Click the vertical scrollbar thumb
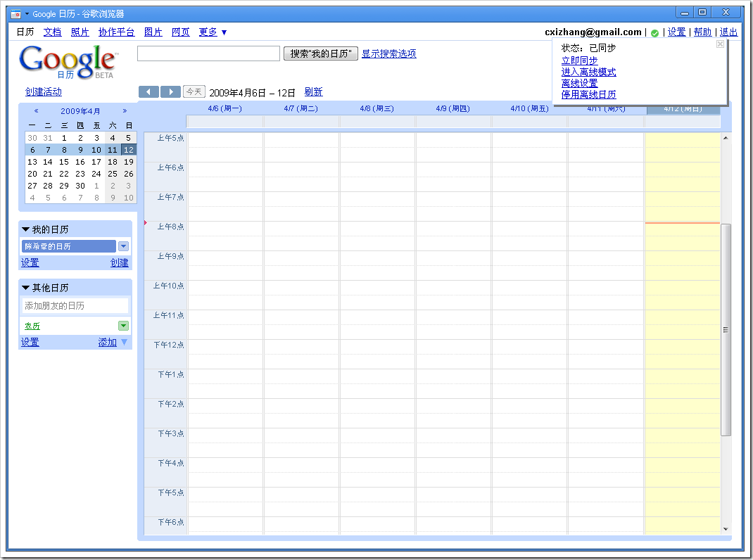Viewport: 753px width, 560px height. tap(726, 329)
